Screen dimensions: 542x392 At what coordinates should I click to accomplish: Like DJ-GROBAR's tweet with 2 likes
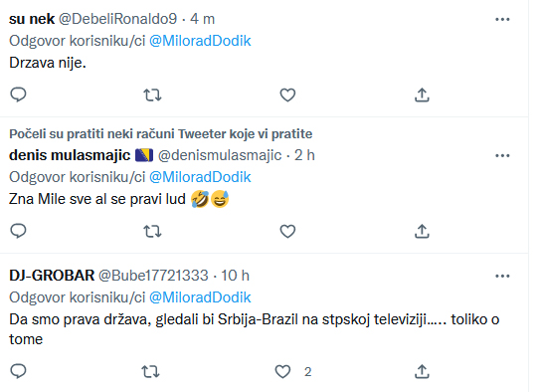tap(282, 371)
